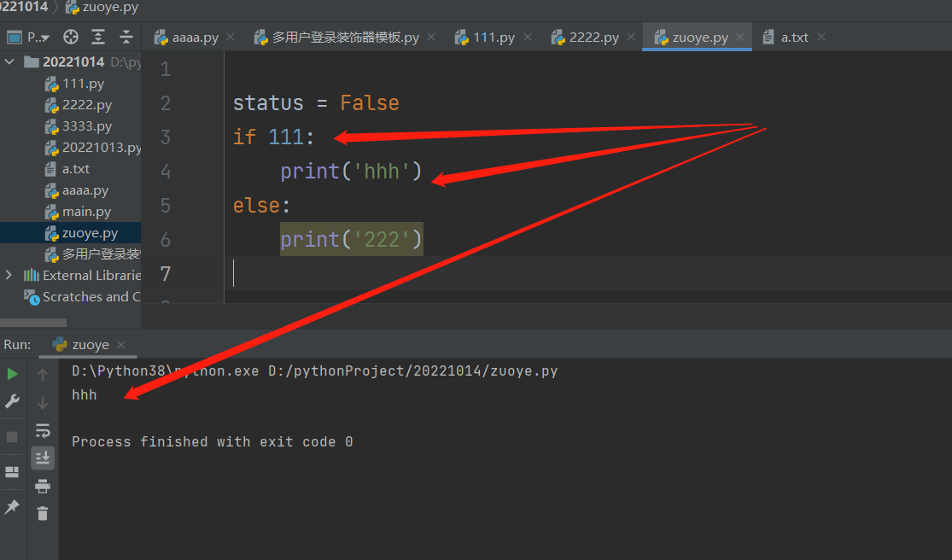Image resolution: width=952 pixels, height=560 pixels.
Task: Click the 'if 111:' code line
Action: pyautogui.click(x=273, y=137)
